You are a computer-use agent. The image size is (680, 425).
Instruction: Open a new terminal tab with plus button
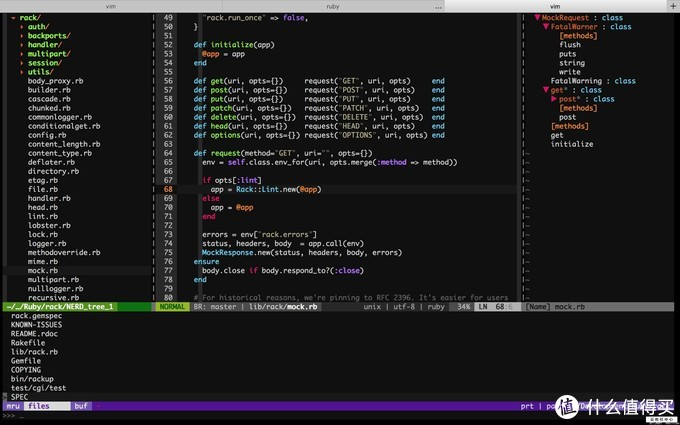(673, 6)
